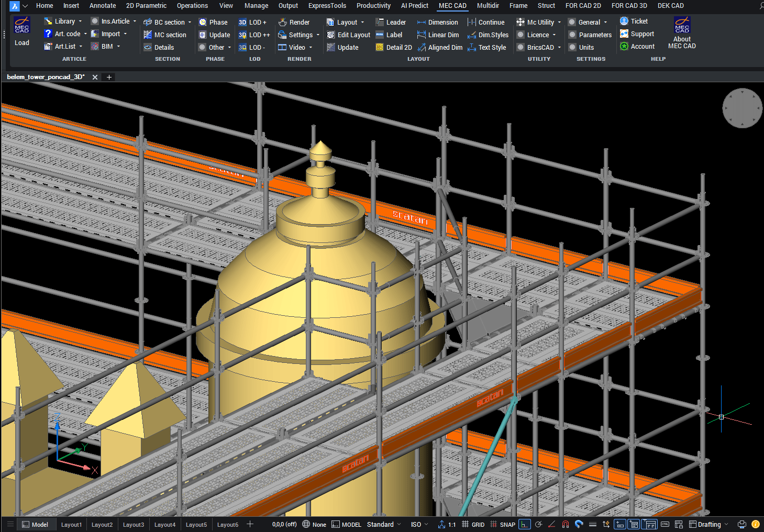Click the print icon in status bar

pos(741,524)
